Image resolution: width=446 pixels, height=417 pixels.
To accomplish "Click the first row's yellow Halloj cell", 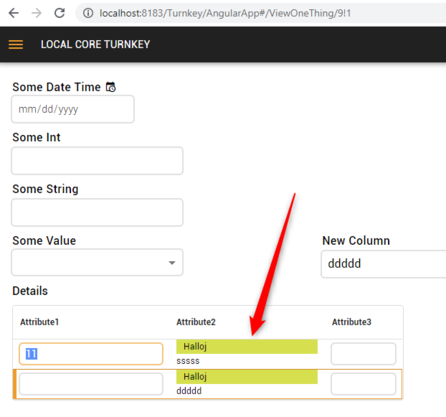I will [x=247, y=347].
